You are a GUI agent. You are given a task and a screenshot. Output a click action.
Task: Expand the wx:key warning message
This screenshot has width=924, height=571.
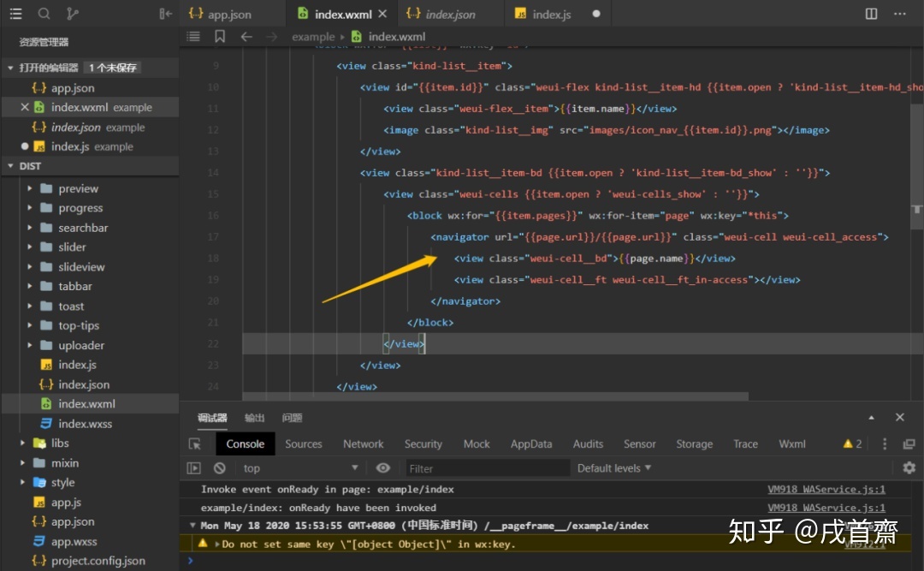click(x=216, y=544)
